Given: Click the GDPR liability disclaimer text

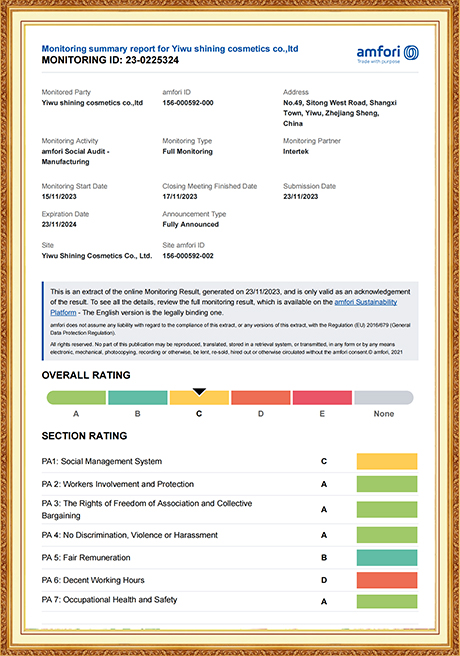Looking at the screenshot, I should (x=230, y=329).
